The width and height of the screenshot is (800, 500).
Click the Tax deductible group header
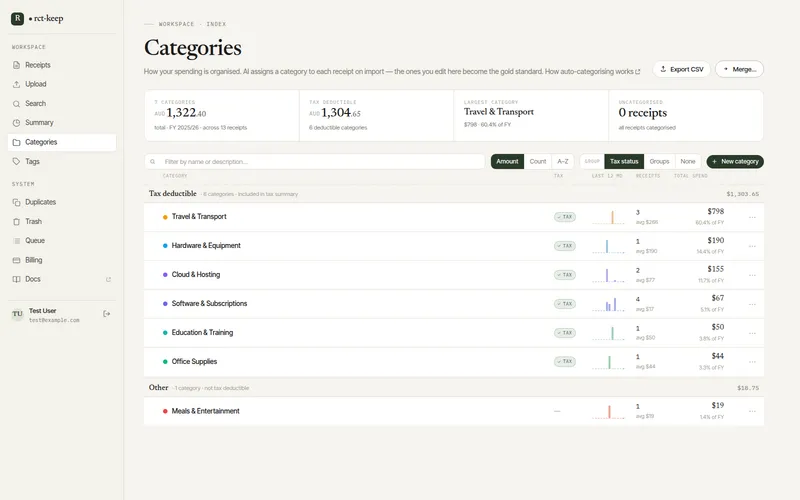pyautogui.click(x=454, y=194)
